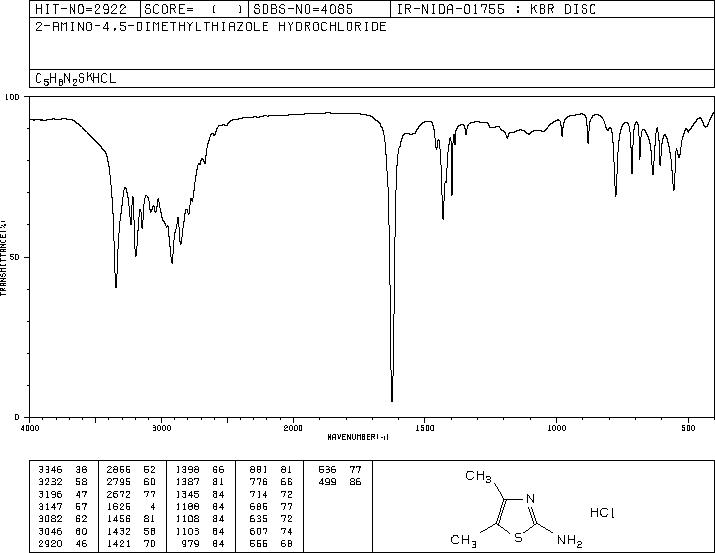The image size is (715, 553).
Task: Click the 686 peak table entry
Action: click(271, 506)
